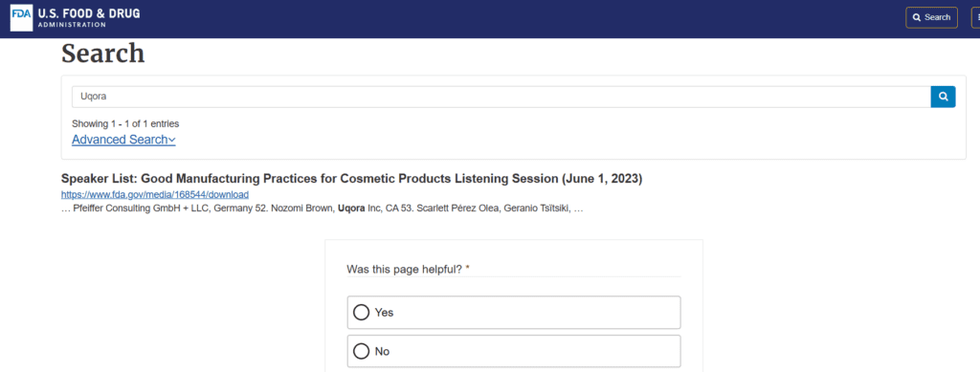Click the FDA logo icon

pos(21,17)
